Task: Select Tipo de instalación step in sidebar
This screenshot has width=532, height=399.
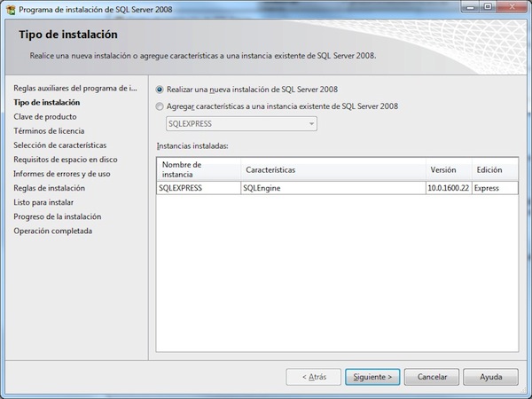Action: (47, 103)
